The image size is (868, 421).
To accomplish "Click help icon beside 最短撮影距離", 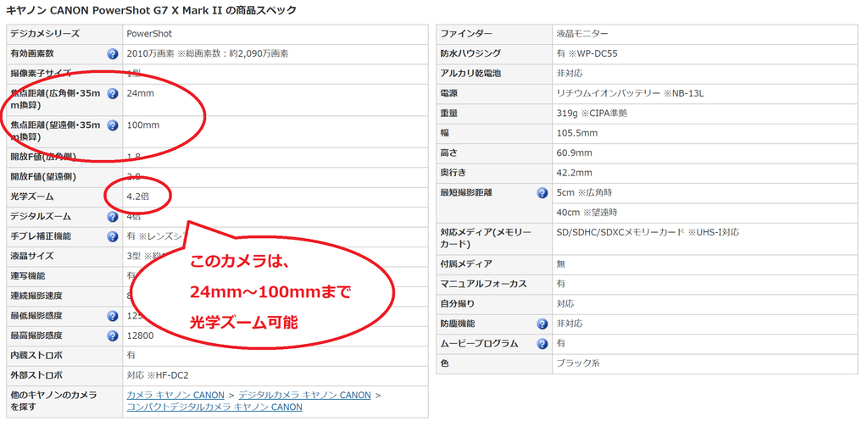I will coord(542,193).
